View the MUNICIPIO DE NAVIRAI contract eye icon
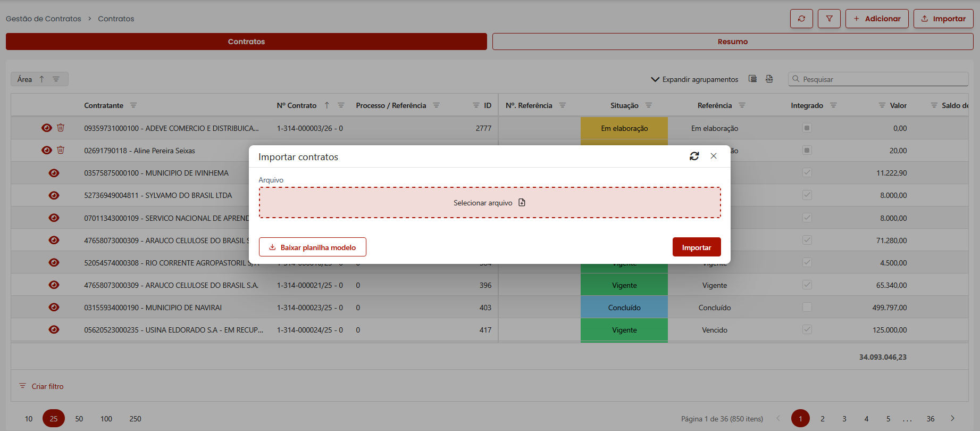The height and width of the screenshot is (431, 980). [54, 307]
